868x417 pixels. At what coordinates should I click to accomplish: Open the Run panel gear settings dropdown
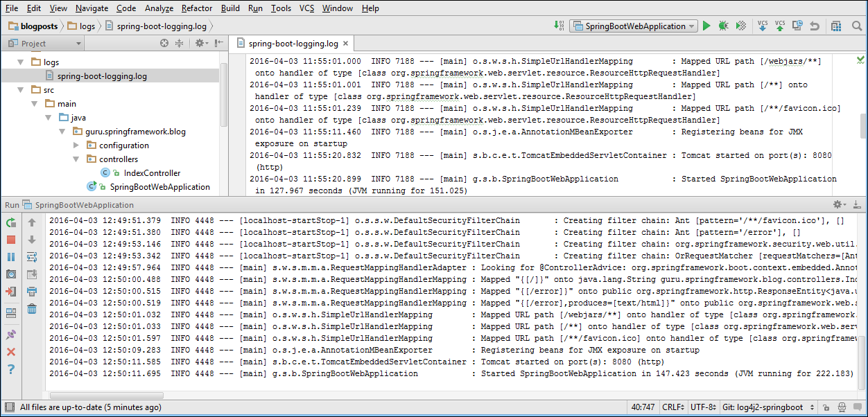(840, 204)
